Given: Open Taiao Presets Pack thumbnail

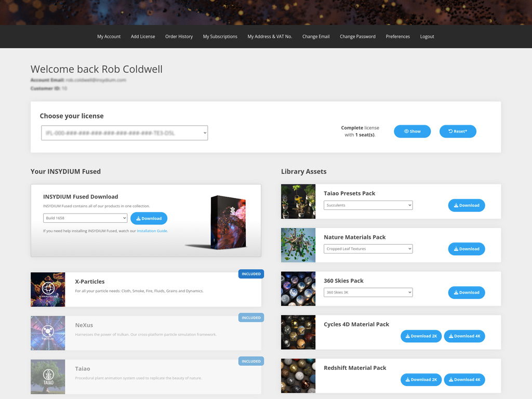Looking at the screenshot, I should point(298,202).
